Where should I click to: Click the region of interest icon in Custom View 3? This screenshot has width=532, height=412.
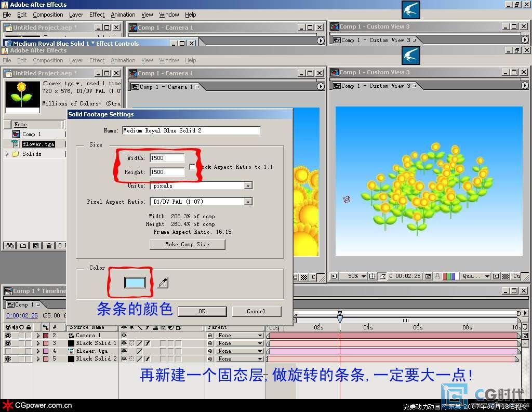pyautogui.click(x=496, y=276)
